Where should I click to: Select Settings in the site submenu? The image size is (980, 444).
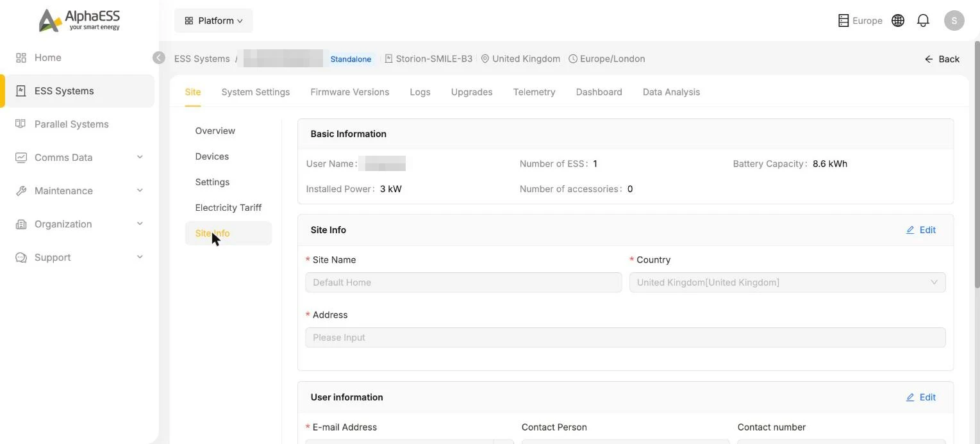coord(228,182)
